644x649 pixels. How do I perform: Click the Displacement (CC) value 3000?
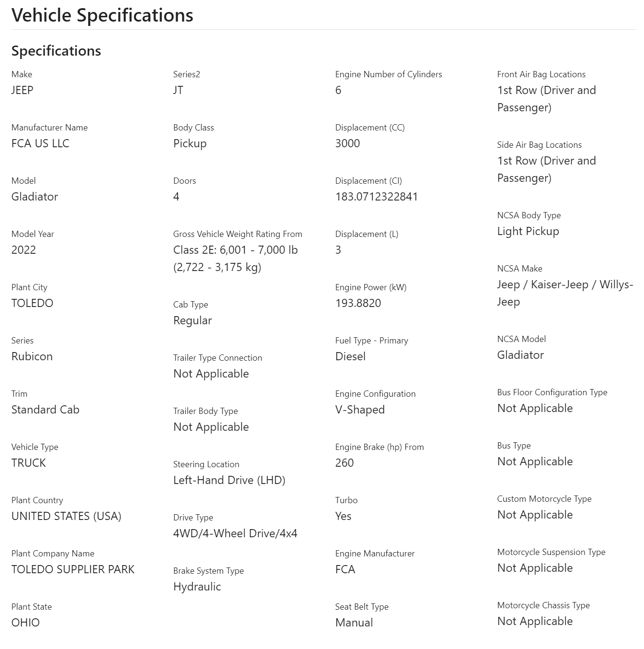347,143
